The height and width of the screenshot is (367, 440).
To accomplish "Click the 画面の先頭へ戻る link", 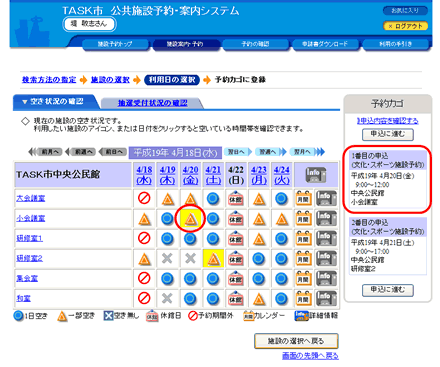I will coord(310,356).
